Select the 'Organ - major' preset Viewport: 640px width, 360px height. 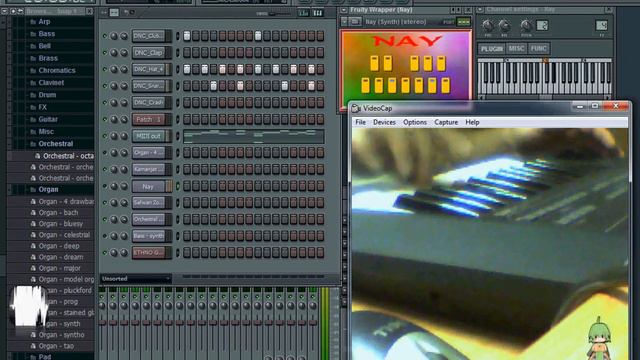[59, 268]
